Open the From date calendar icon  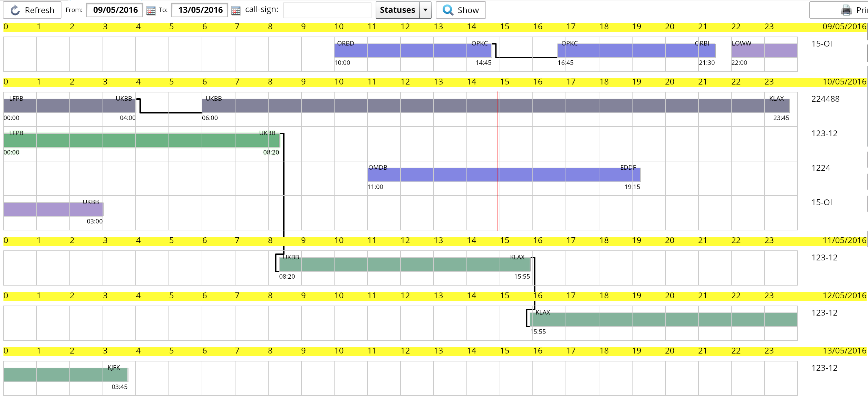point(151,11)
